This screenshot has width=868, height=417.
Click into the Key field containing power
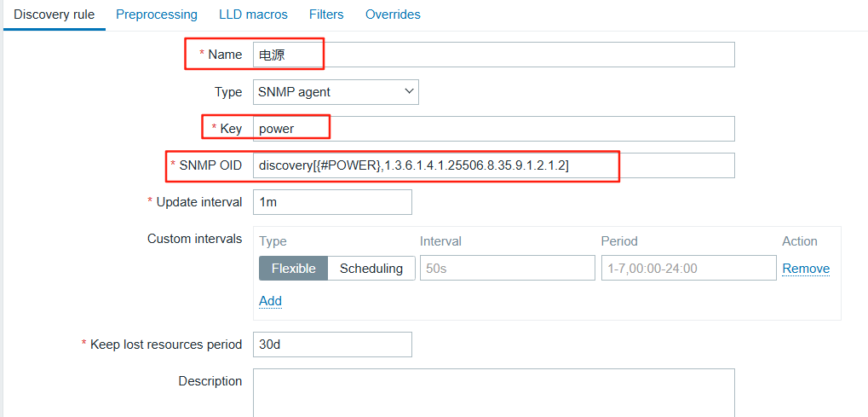click(493, 129)
